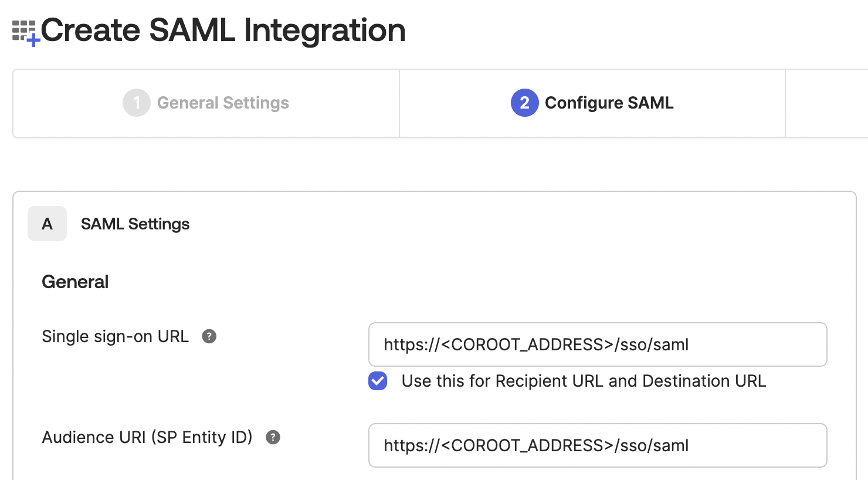The height and width of the screenshot is (480, 868).
Task: Click the app grid plus icon beside title
Action: (26, 33)
